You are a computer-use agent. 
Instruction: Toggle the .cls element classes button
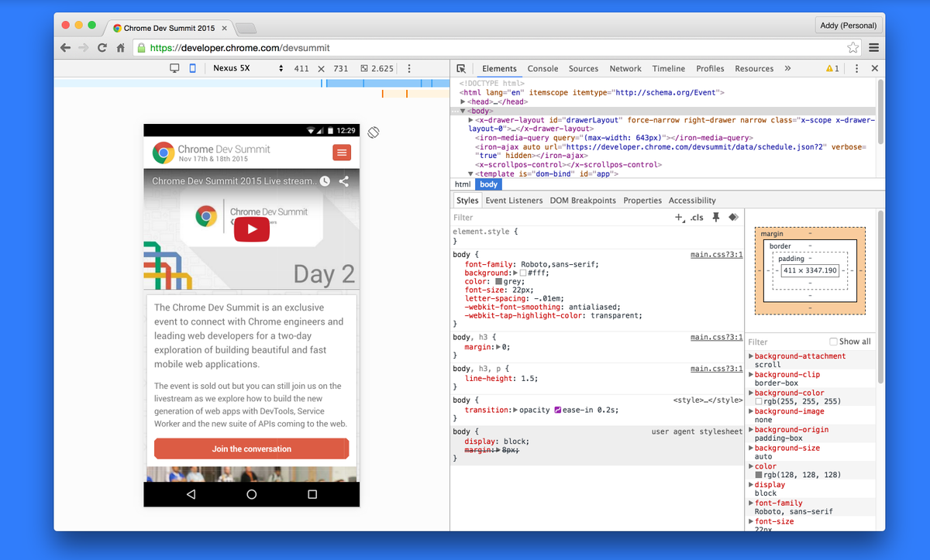[x=697, y=218]
